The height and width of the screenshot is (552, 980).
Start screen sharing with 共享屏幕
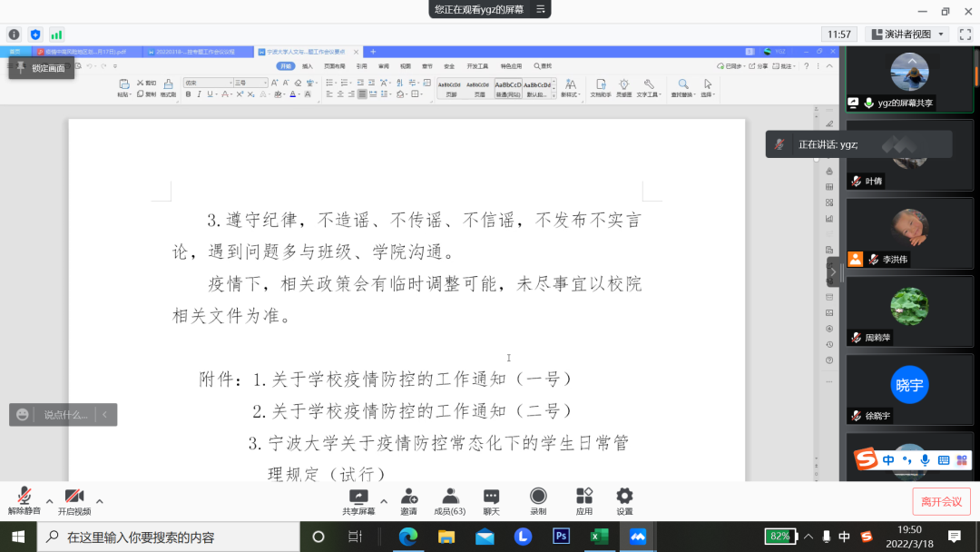click(x=358, y=499)
